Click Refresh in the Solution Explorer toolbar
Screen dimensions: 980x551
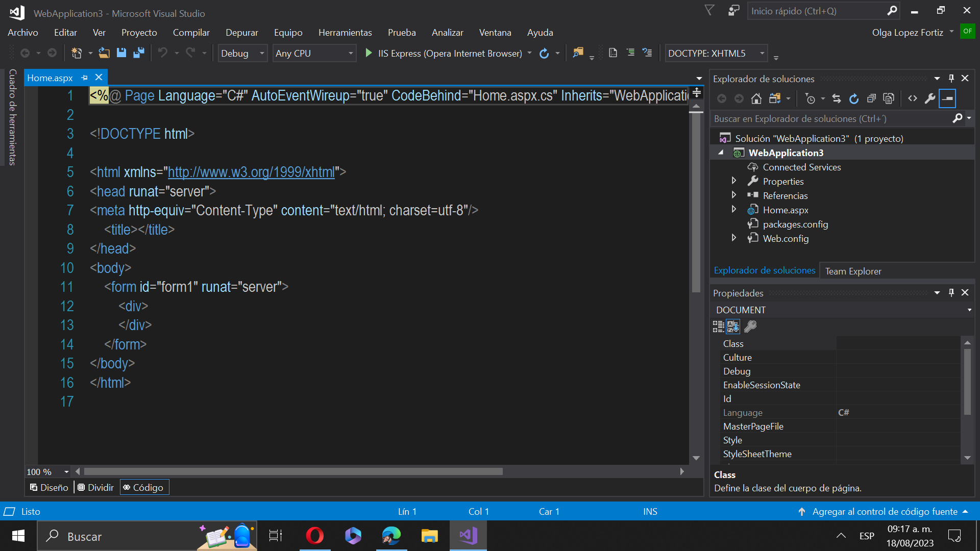tap(854, 98)
